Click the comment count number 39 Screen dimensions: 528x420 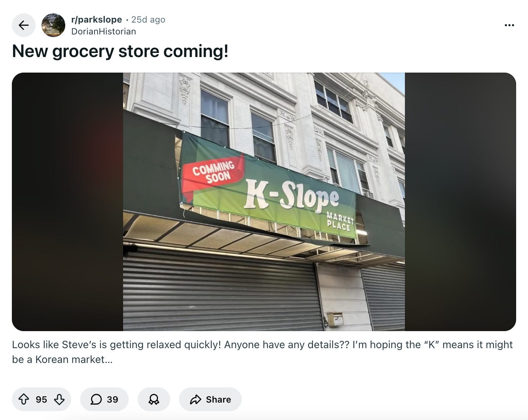click(x=112, y=400)
